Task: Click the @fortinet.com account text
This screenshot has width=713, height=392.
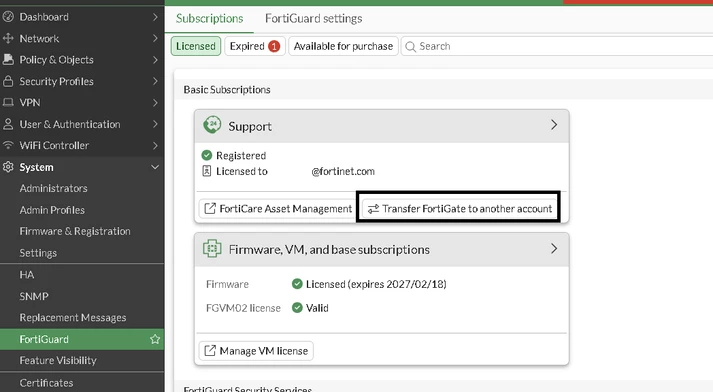Action: (343, 171)
